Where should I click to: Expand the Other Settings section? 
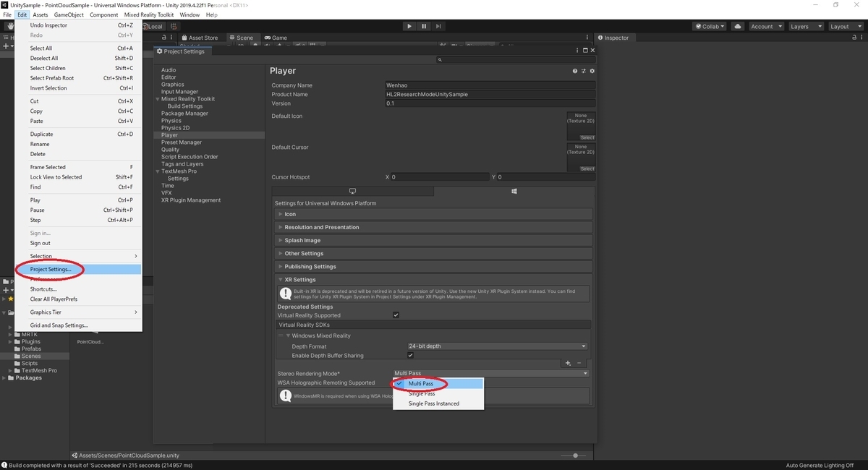click(433, 253)
